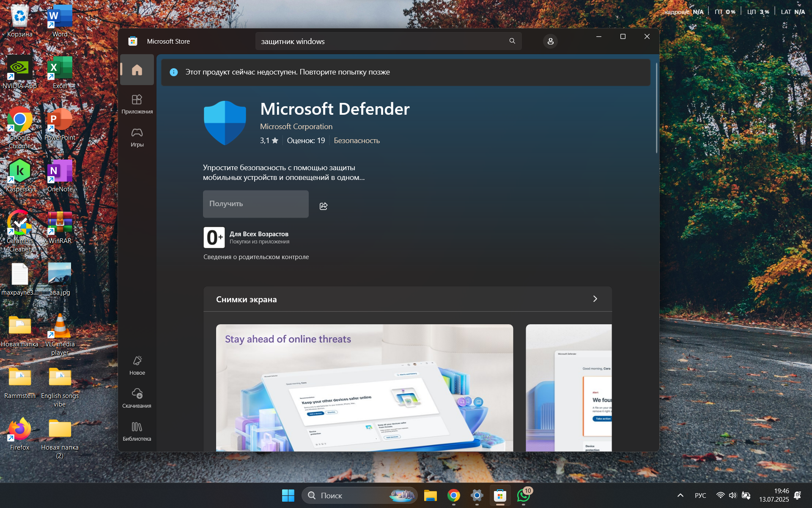Select the Rammstein folder on desktop

pos(19,383)
